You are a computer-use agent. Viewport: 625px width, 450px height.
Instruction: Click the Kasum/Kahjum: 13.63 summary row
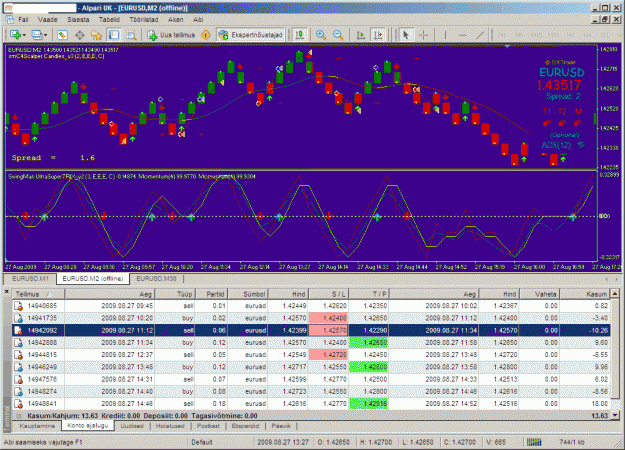coord(311,416)
